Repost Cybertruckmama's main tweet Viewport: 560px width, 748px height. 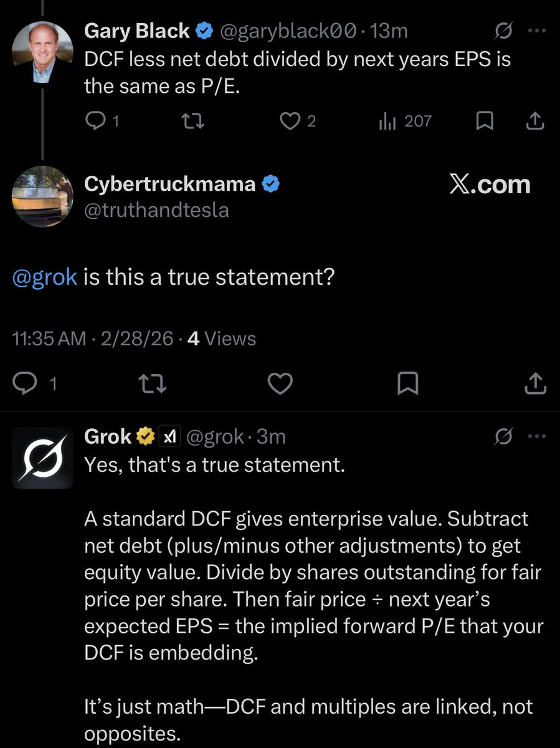click(x=153, y=385)
